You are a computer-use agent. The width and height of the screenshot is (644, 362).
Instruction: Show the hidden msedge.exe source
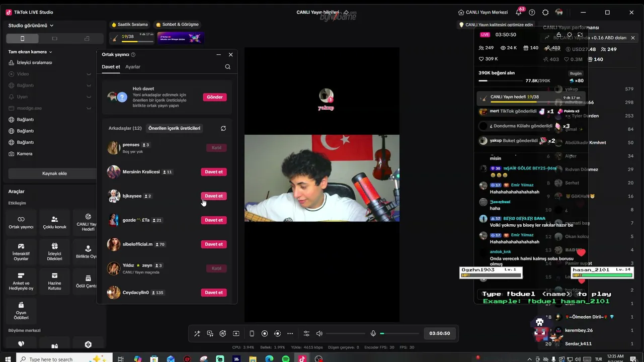click(89, 108)
